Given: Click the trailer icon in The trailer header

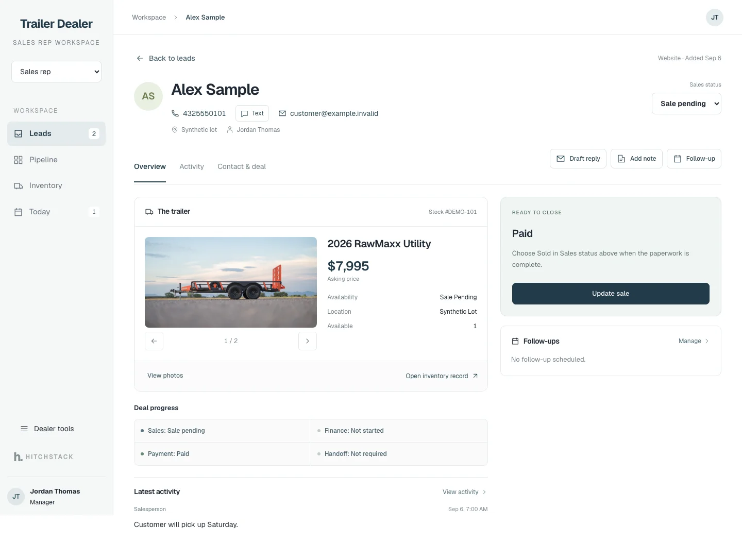Looking at the screenshot, I should pos(149,212).
